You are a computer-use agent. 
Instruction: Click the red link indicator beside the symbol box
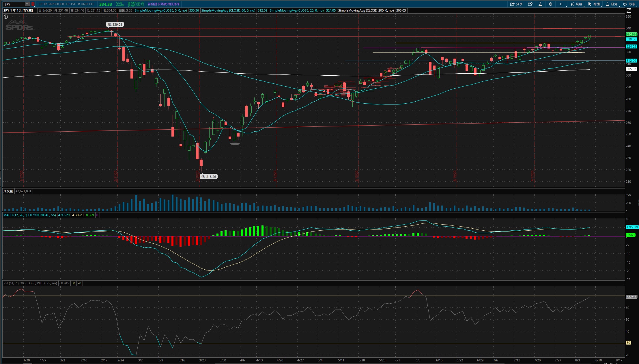(33, 4)
